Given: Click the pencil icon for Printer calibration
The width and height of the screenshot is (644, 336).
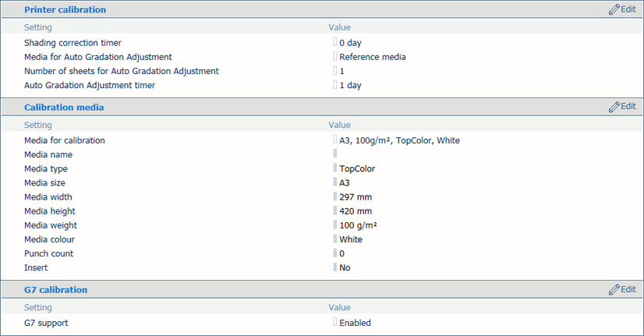Looking at the screenshot, I should [614, 9].
